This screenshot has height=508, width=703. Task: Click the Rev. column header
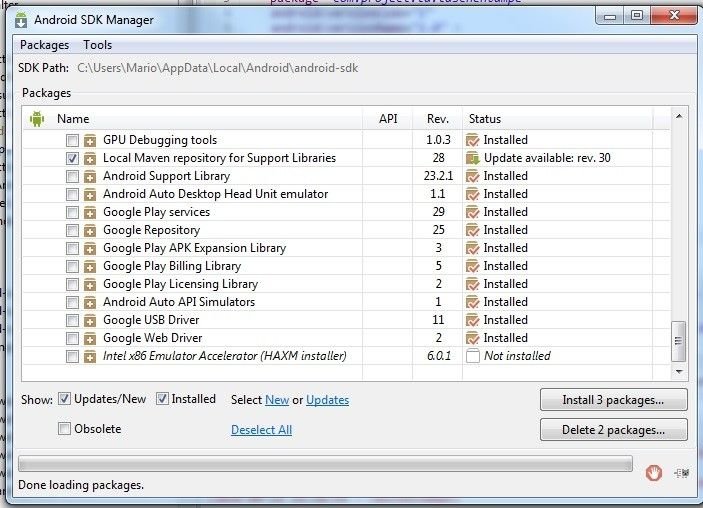(438, 119)
